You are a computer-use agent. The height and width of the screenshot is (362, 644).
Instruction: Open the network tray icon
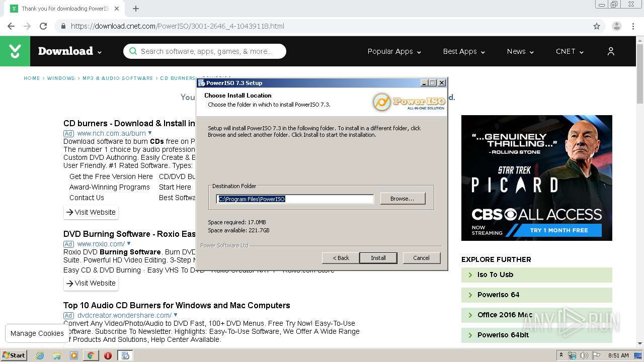click(x=572, y=355)
